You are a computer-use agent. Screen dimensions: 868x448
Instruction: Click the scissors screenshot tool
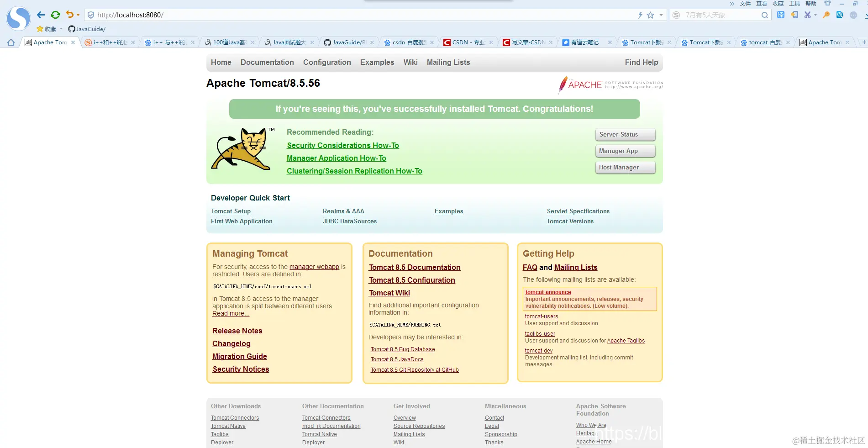(x=807, y=15)
